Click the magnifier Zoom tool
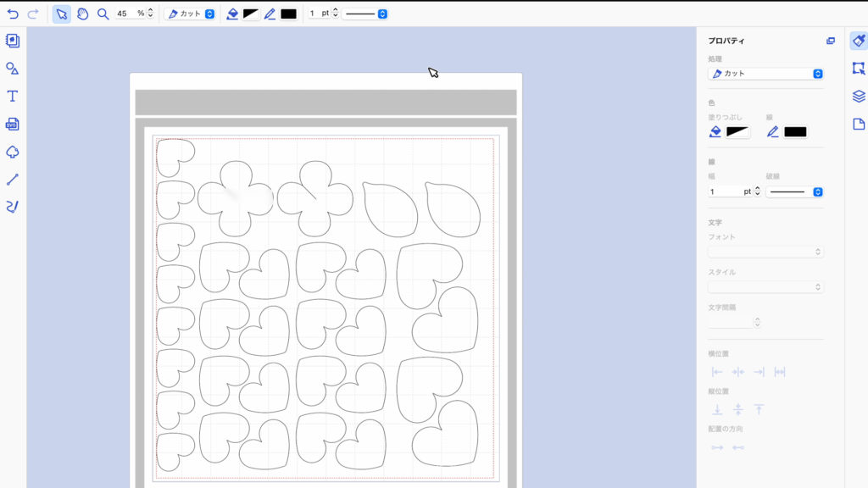Screen dimensions: 868x488 point(103,14)
